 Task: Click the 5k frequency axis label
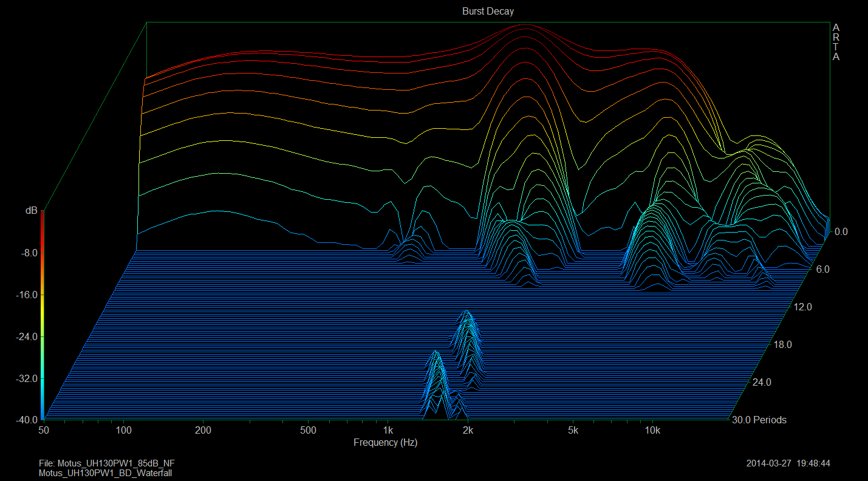573,431
